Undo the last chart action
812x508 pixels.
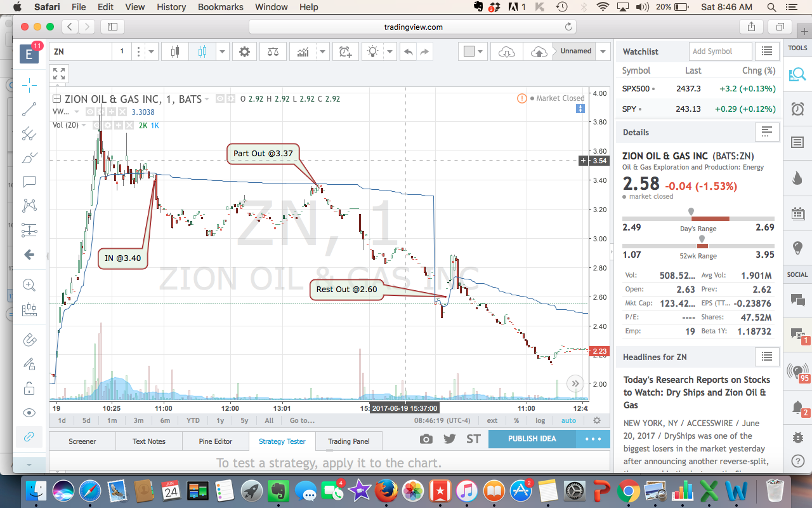coord(408,51)
